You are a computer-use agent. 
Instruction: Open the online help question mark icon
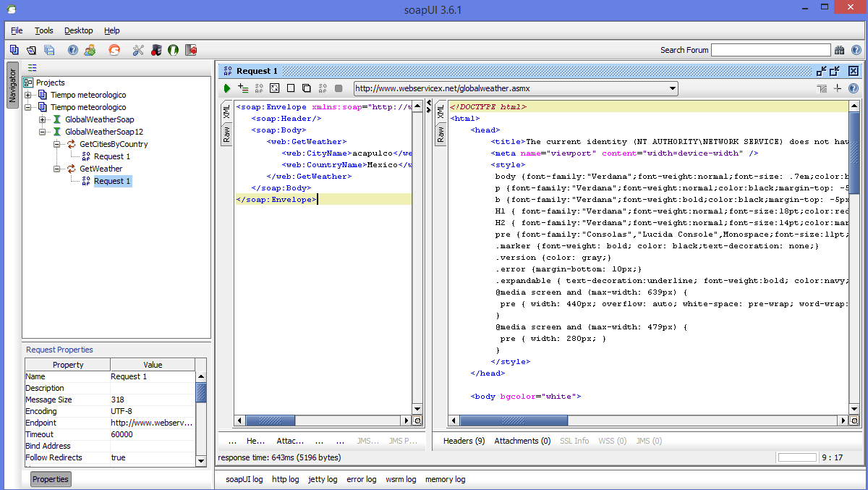tap(72, 50)
